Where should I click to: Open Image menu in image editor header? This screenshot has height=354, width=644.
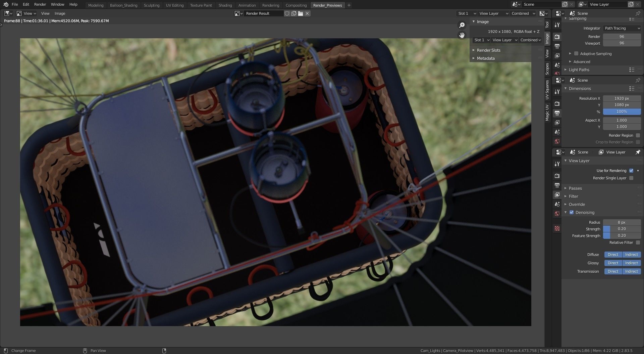point(60,13)
